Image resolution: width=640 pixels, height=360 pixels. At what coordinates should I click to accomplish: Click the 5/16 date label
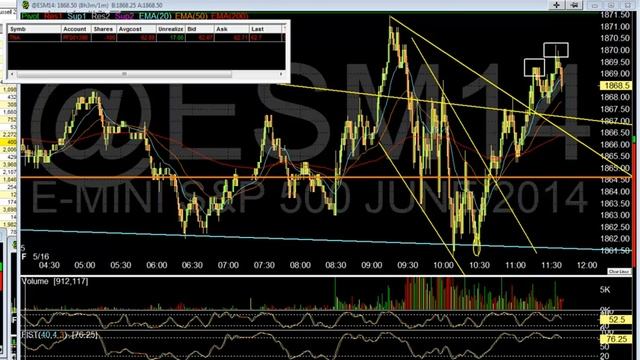pyautogui.click(x=41, y=257)
